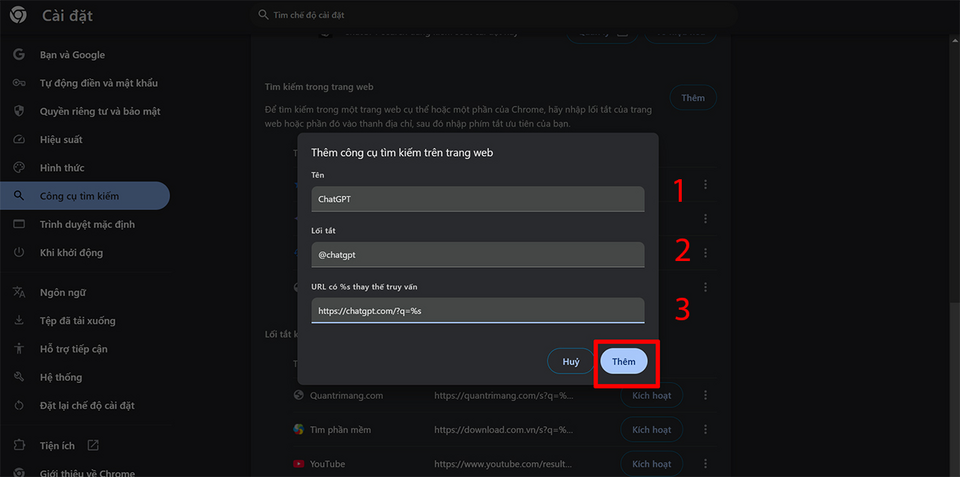960x477 pixels.
Task: Select the Quyền riêng tư và bảo mật shield icon
Action: 18,111
